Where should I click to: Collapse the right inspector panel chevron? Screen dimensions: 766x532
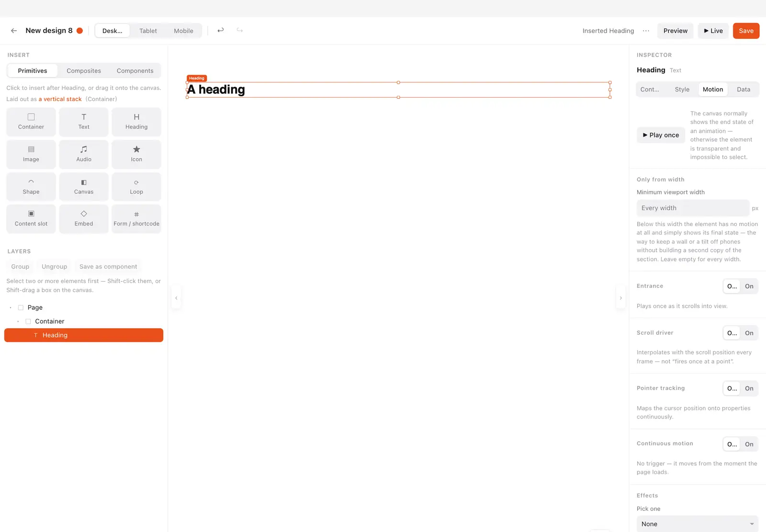tap(621, 298)
